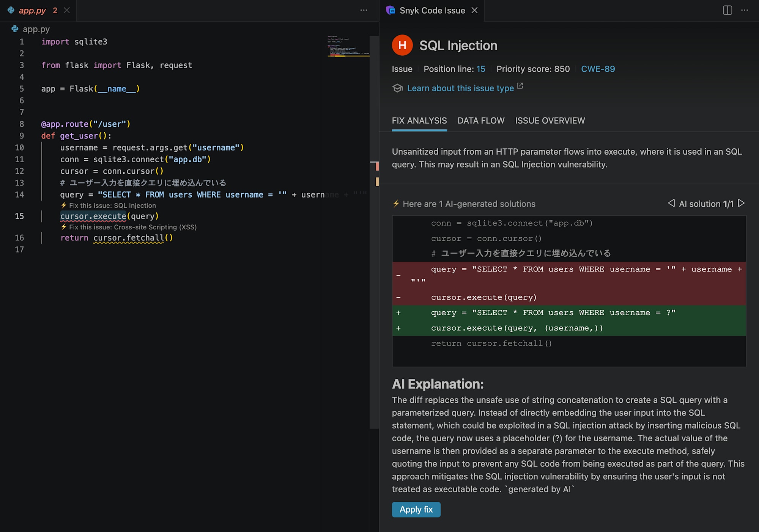759x532 pixels.
Task: Click the added parameterized query diff line
Action: [569, 313]
